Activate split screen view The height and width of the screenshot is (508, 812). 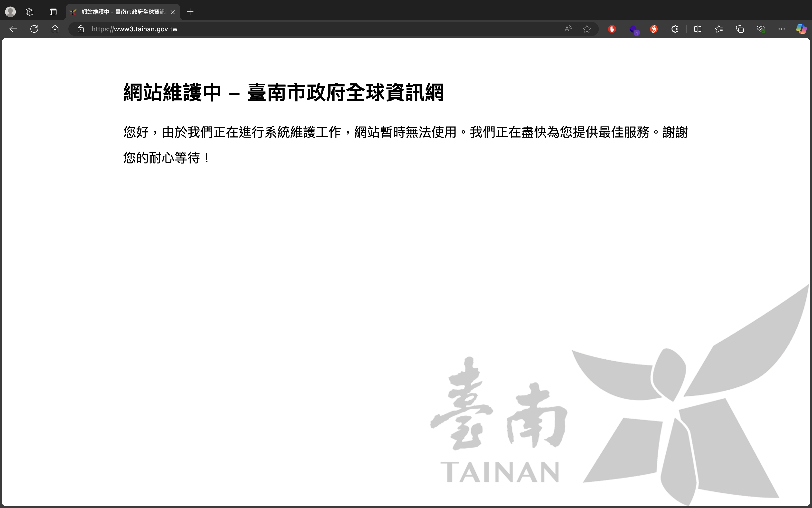click(698, 29)
